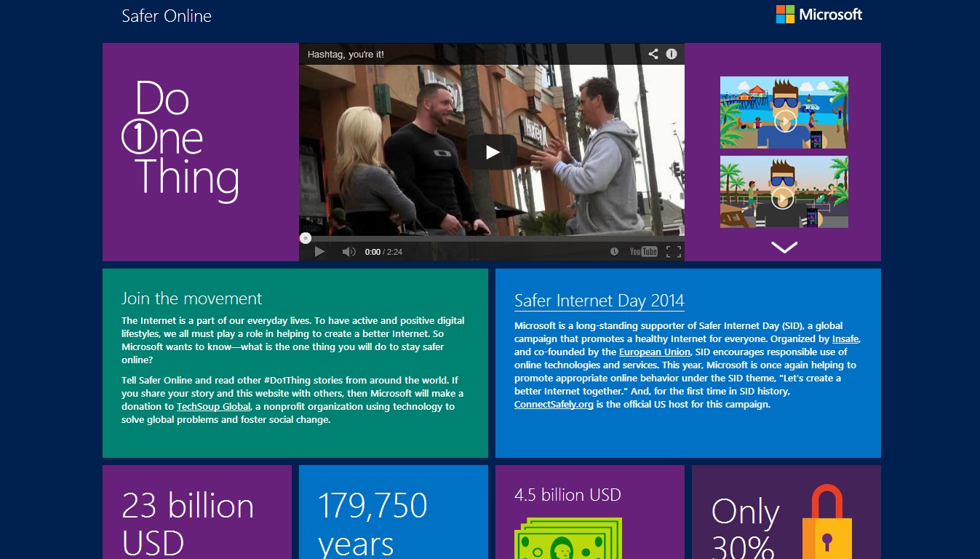
Task: Show video info icon
Action: (x=672, y=54)
